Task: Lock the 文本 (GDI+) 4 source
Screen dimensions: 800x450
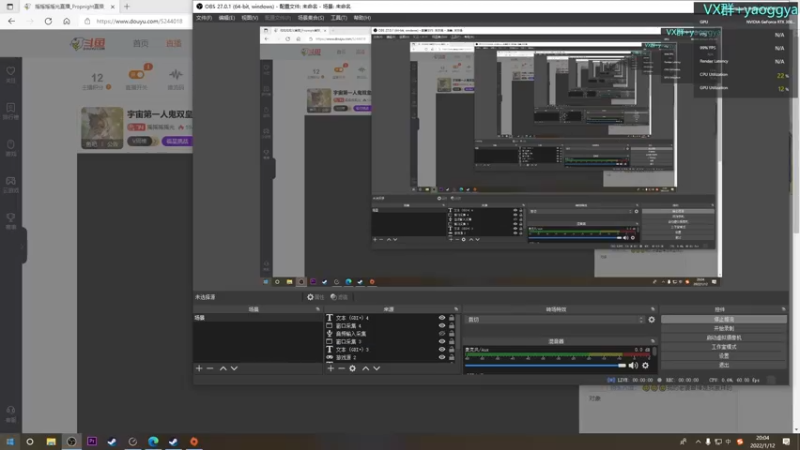Action: coord(452,318)
